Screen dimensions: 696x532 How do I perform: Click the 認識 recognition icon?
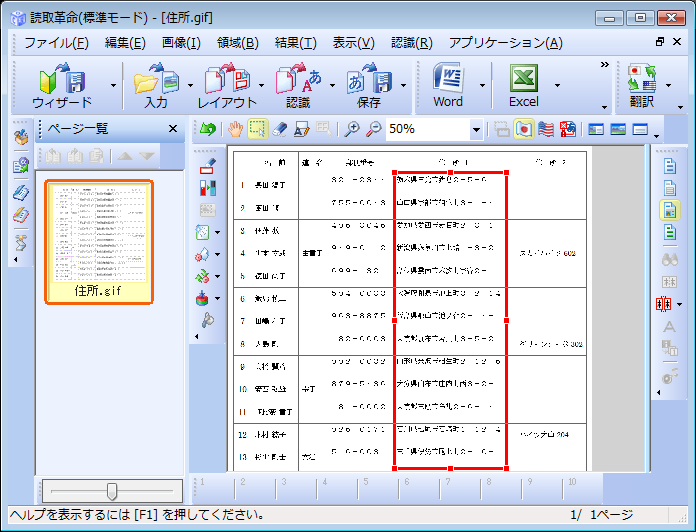pos(297,85)
